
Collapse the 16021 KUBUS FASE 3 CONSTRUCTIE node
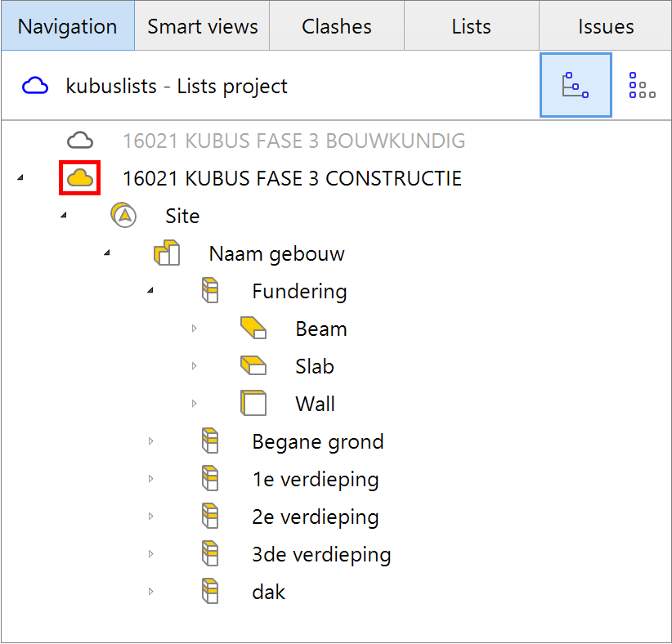pos(20,177)
